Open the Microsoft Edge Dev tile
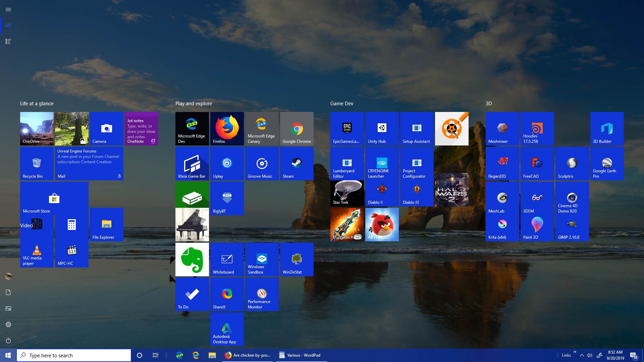This screenshot has width=644, height=362. 192,129
